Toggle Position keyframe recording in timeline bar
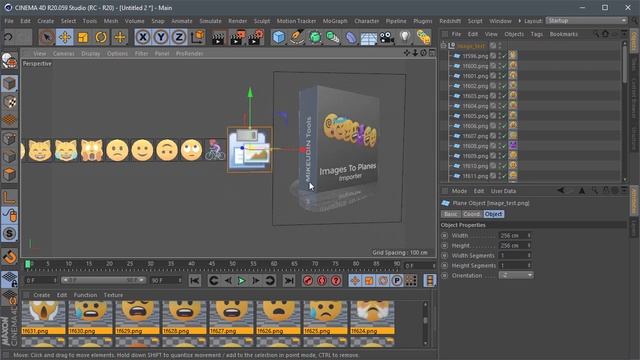The height and width of the screenshot is (360, 640). (x=355, y=280)
